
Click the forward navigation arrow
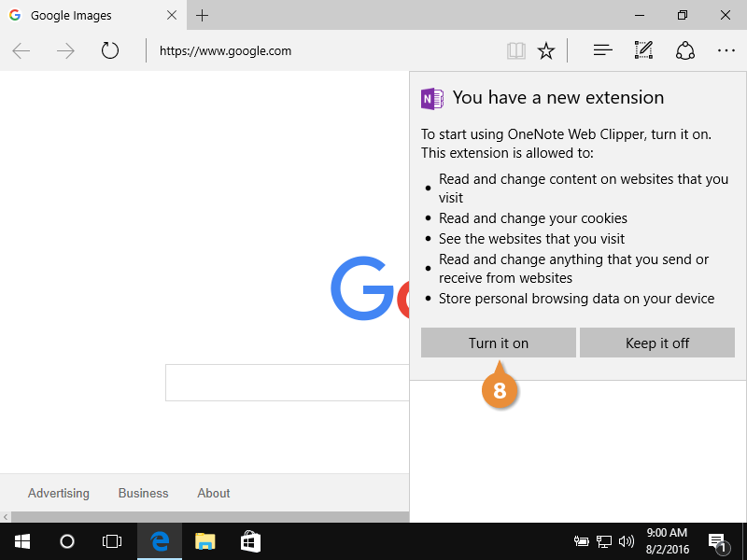pyautogui.click(x=65, y=50)
